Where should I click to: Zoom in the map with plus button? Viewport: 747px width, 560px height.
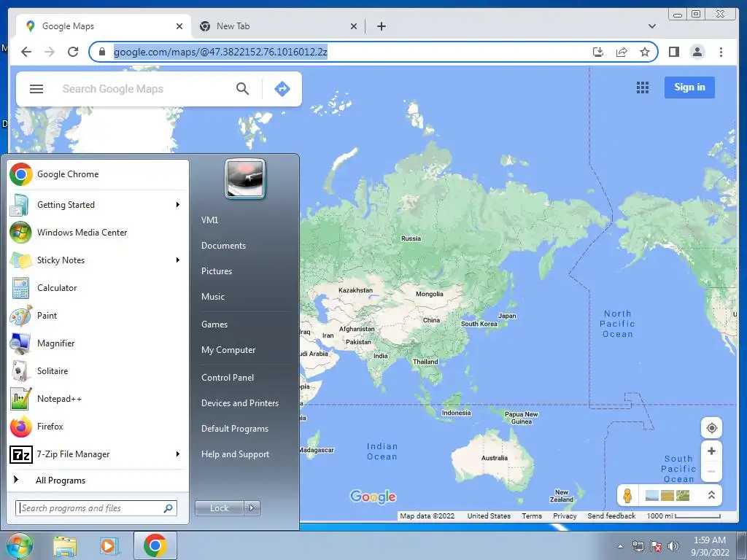pos(712,451)
